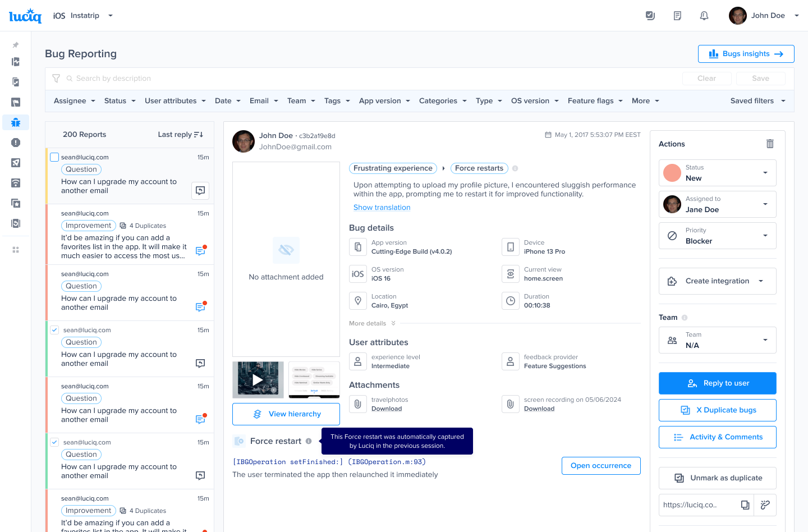Check the unchecked box on first report
Screen dimensions: 808x532
pyautogui.click(x=54, y=157)
